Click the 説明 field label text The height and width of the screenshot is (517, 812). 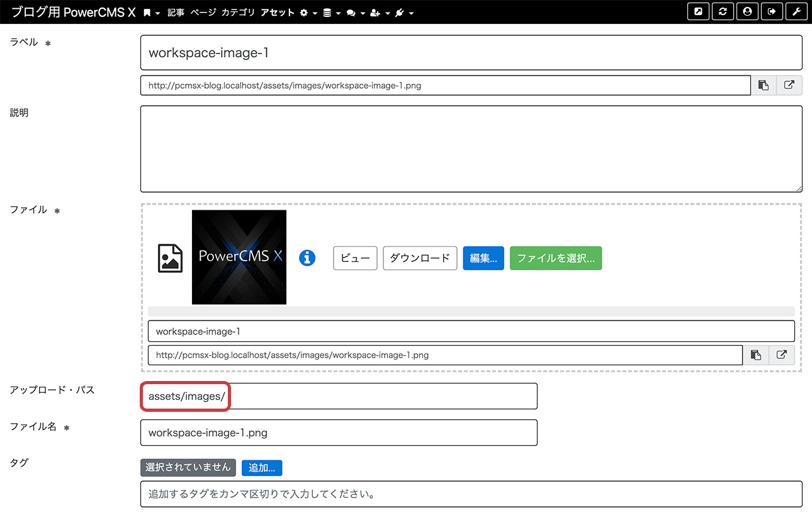20,113
